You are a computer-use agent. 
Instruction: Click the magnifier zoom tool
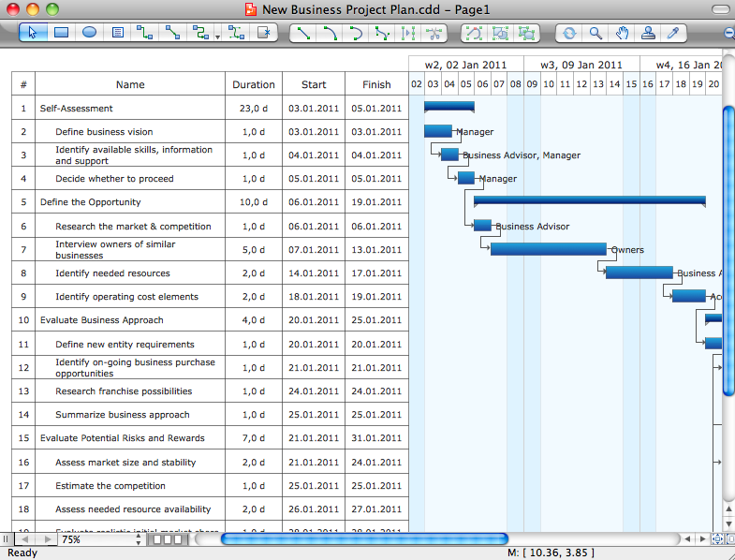(595, 33)
